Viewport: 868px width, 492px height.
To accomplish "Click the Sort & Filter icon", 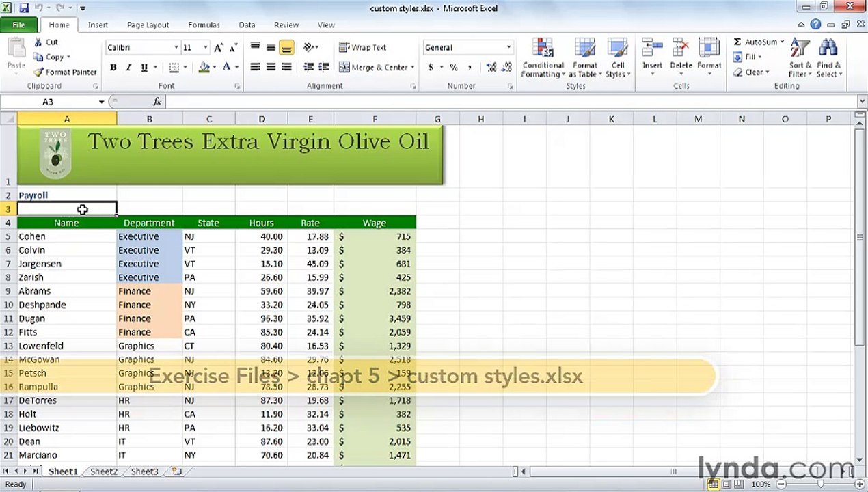I will pyautogui.click(x=800, y=49).
